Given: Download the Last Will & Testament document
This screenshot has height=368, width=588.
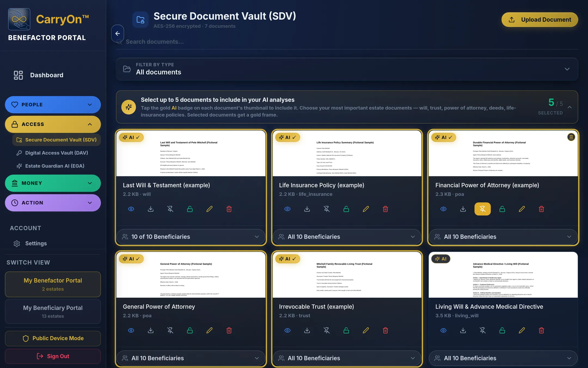Looking at the screenshot, I should tap(151, 209).
